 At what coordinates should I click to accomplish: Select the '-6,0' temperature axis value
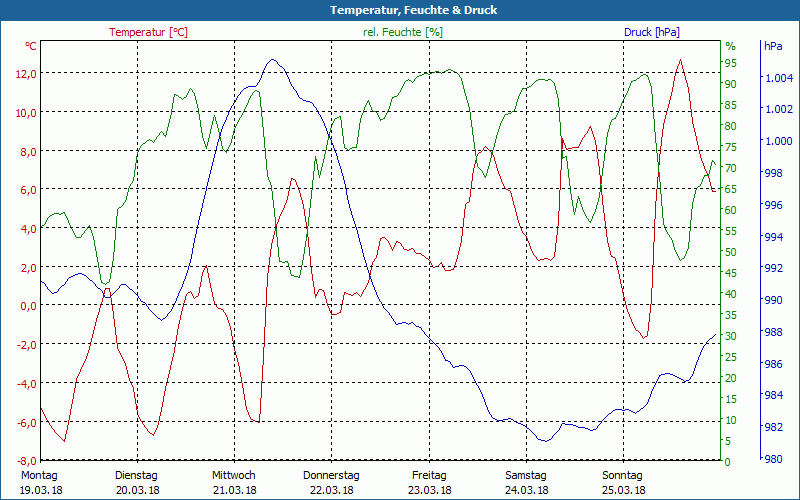27,422
